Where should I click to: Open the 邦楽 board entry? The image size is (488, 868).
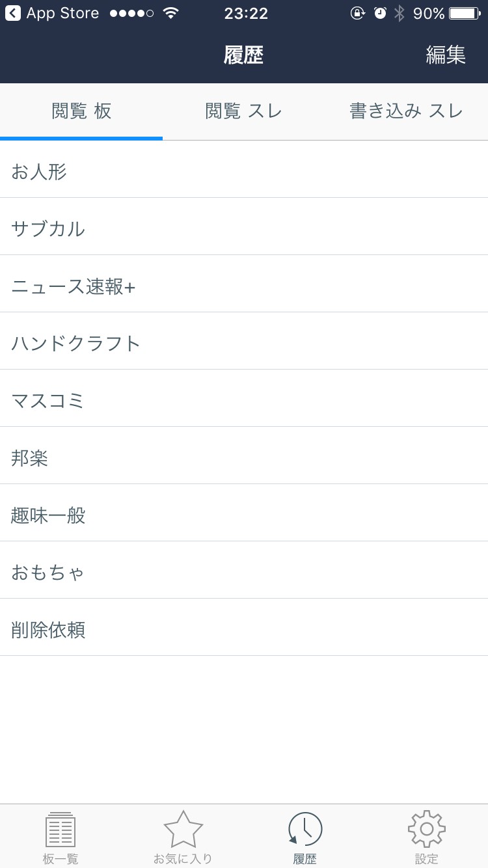pyautogui.click(x=244, y=458)
